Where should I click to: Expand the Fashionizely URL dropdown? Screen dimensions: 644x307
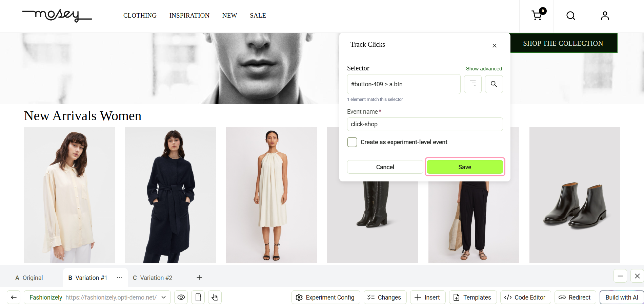pos(164,297)
